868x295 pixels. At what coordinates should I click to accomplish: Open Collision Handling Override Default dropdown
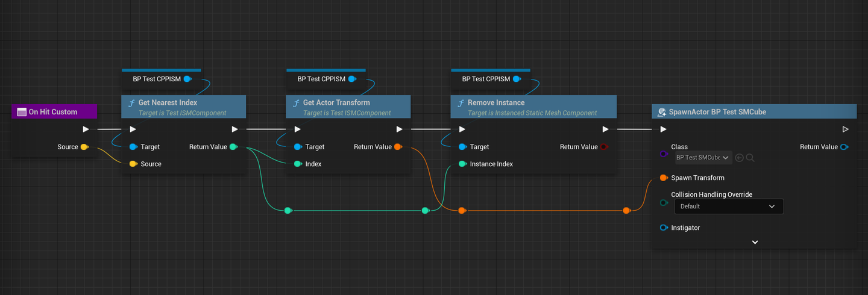(729, 206)
